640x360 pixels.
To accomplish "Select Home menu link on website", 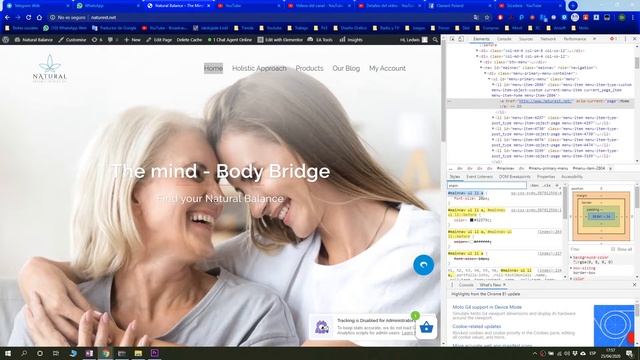I will [x=213, y=69].
